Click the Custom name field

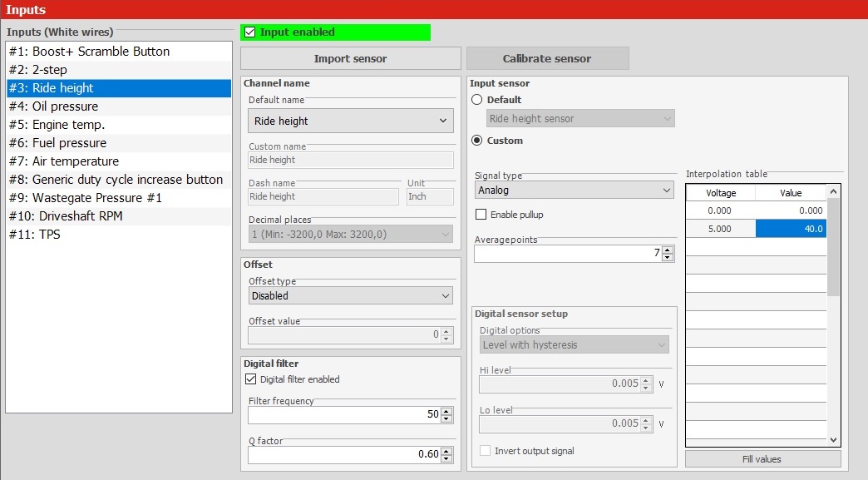tap(350, 160)
